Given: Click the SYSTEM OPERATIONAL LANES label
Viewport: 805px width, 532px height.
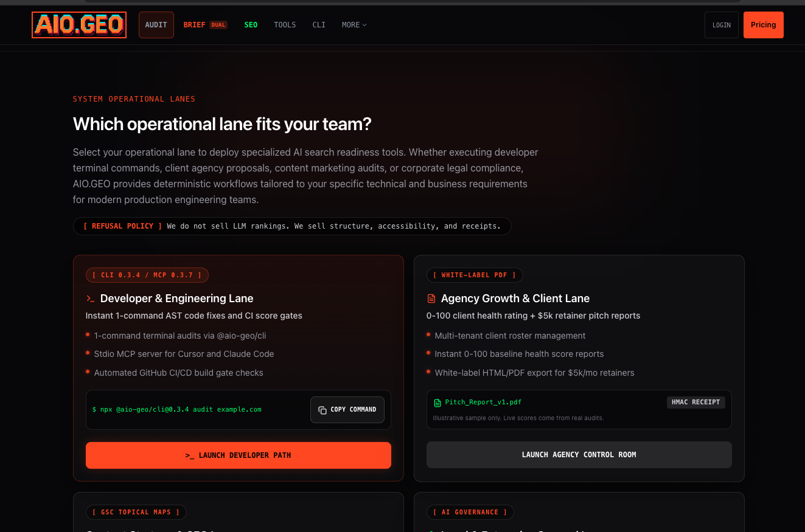Looking at the screenshot, I should [x=134, y=99].
